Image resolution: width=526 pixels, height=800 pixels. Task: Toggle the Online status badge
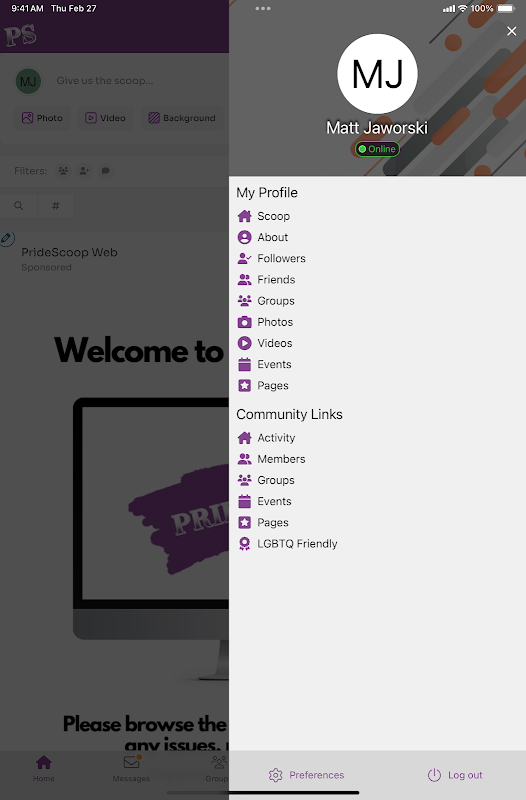(377, 149)
